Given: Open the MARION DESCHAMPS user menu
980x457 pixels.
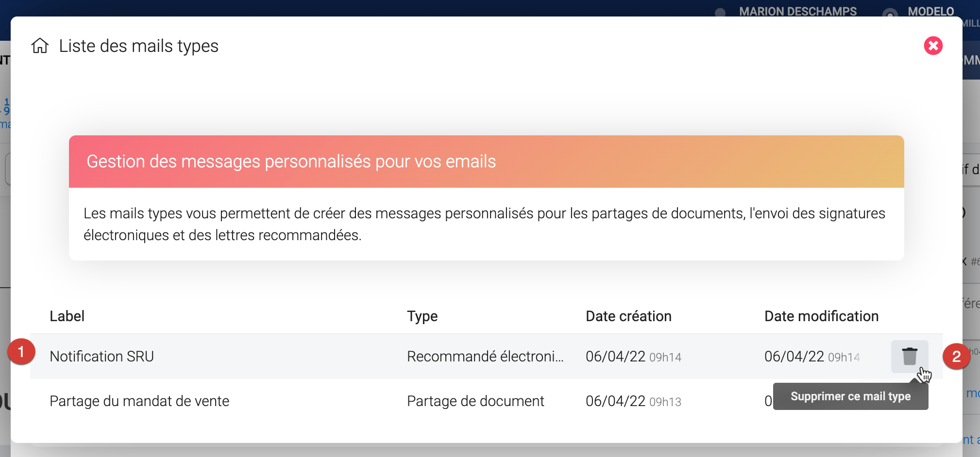Looking at the screenshot, I should point(797,11).
